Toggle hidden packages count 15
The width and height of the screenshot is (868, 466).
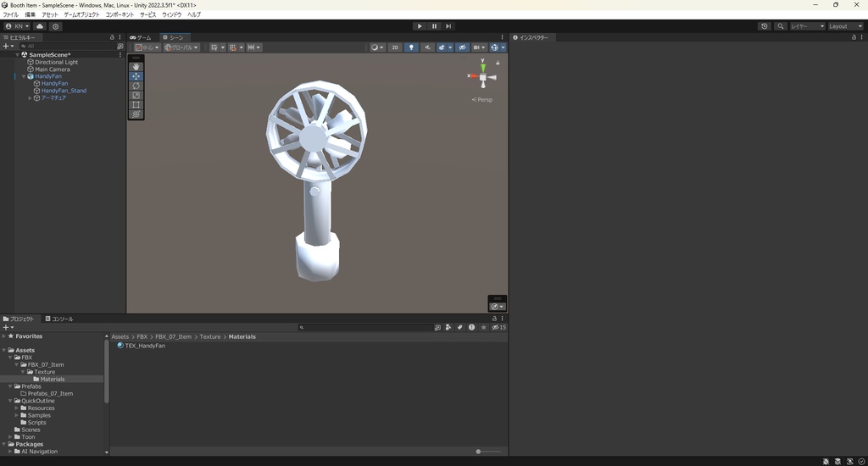pyautogui.click(x=498, y=327)
